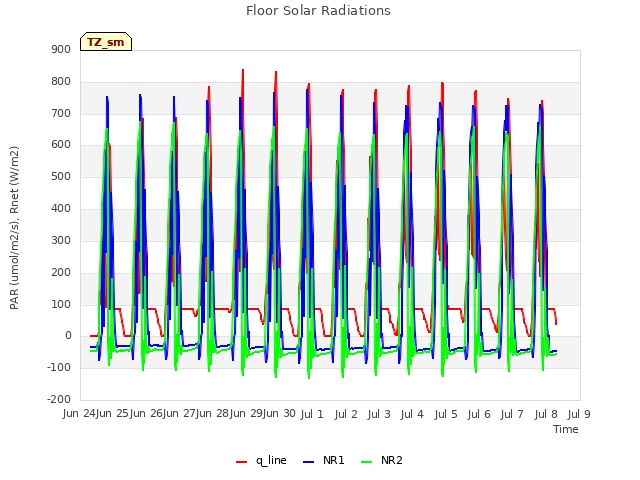Click the Jun 24 x-axis tick label
640x480 pixels.
[79, 414]
